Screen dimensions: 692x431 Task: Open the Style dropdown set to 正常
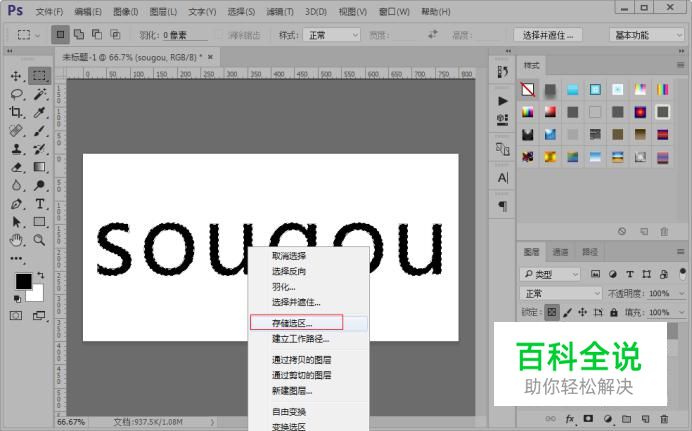pos(331,35)
